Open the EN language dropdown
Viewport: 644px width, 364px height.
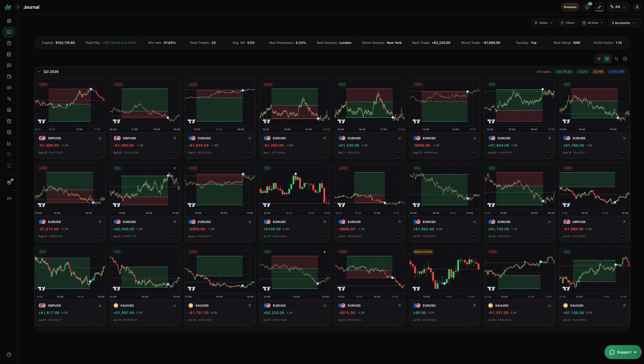[618, 7]
